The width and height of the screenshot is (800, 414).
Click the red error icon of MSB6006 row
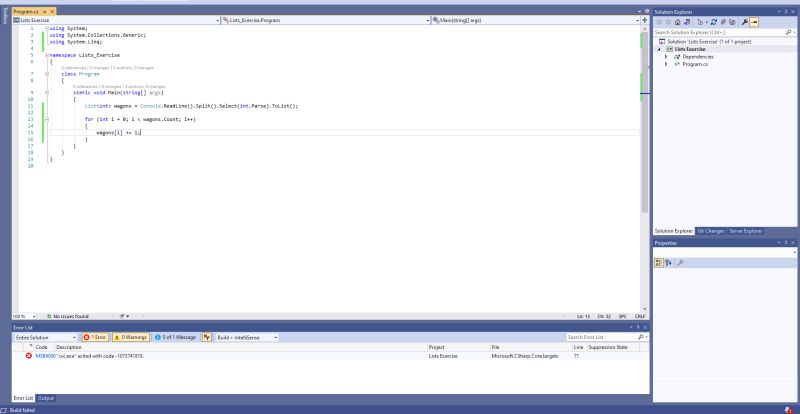[x=29, y=356]
